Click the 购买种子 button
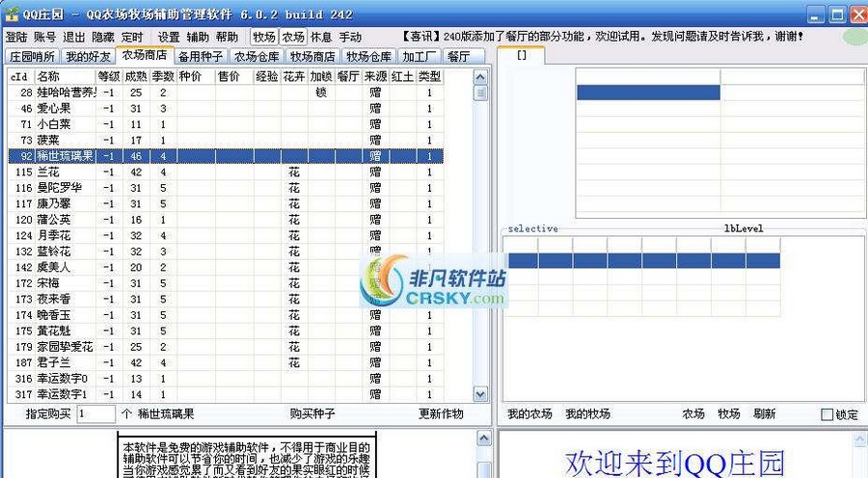 [x=312, y=413]
